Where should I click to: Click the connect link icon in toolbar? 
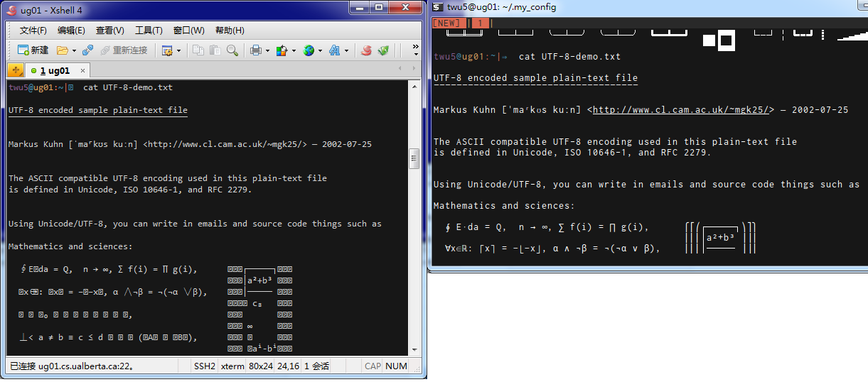tap(88, 50)
